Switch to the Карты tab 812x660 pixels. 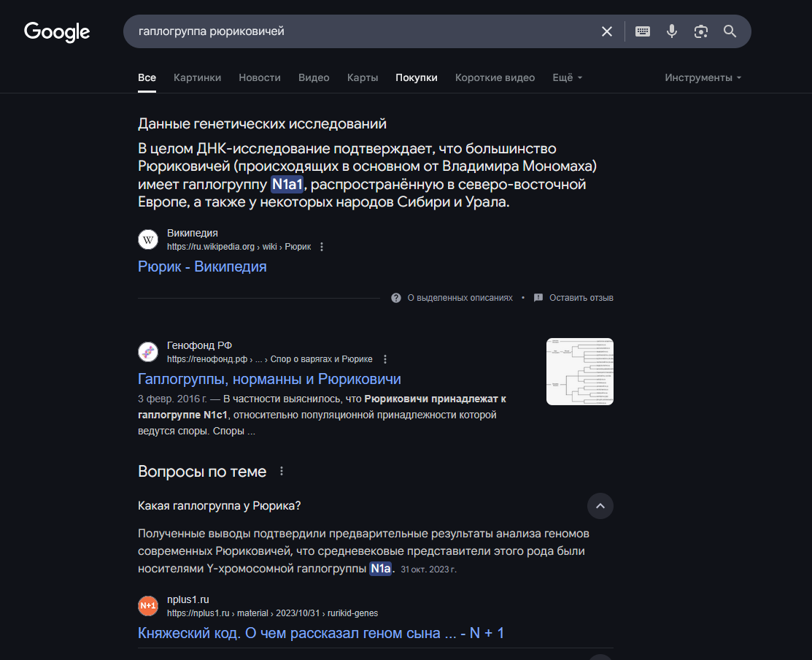[x=363, y=77]
